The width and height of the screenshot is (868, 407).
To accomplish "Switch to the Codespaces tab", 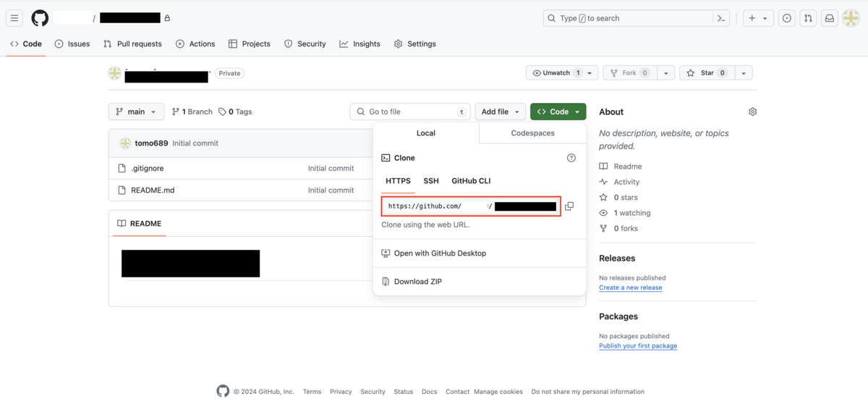I will [532, 133].
